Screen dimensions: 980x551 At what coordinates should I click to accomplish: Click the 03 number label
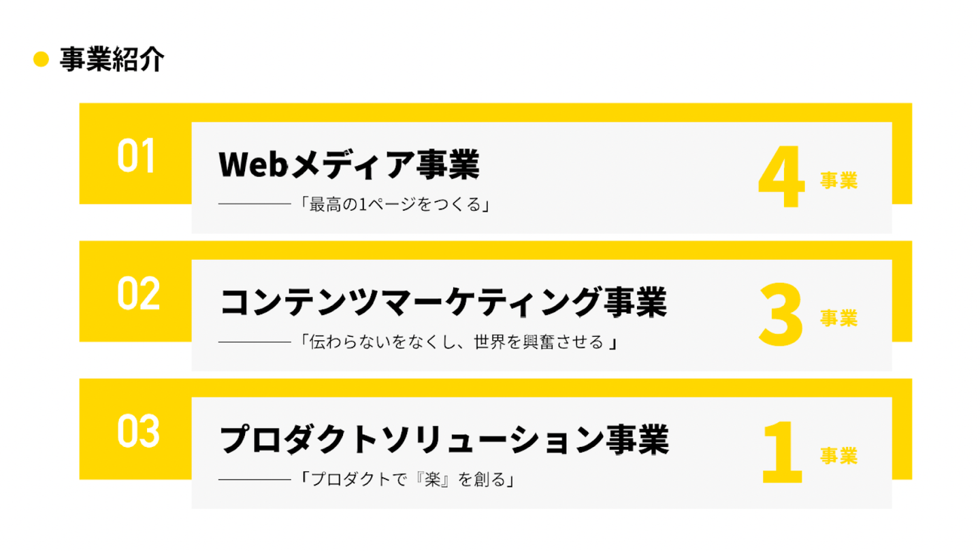pos(137,431)
